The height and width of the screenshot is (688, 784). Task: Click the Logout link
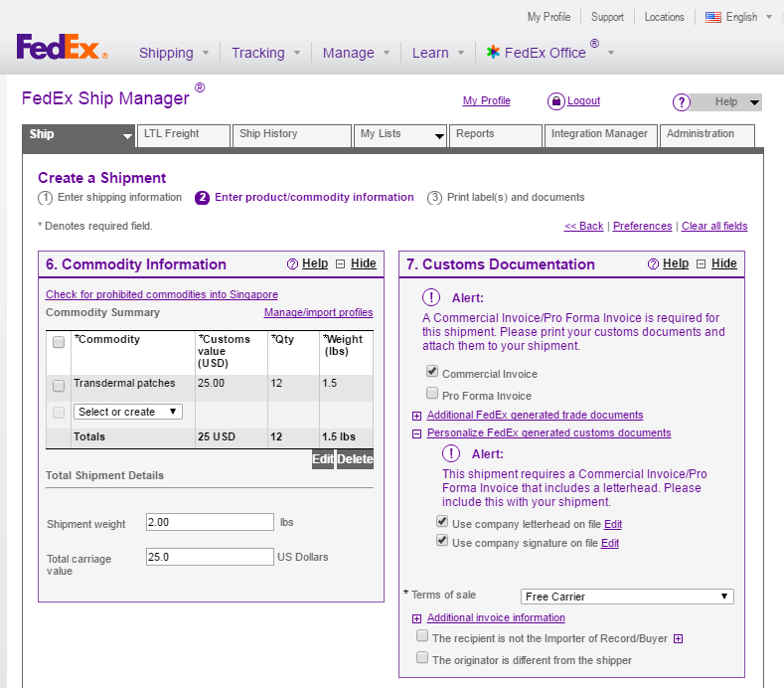pyautogui.click(x=583, y=101)
